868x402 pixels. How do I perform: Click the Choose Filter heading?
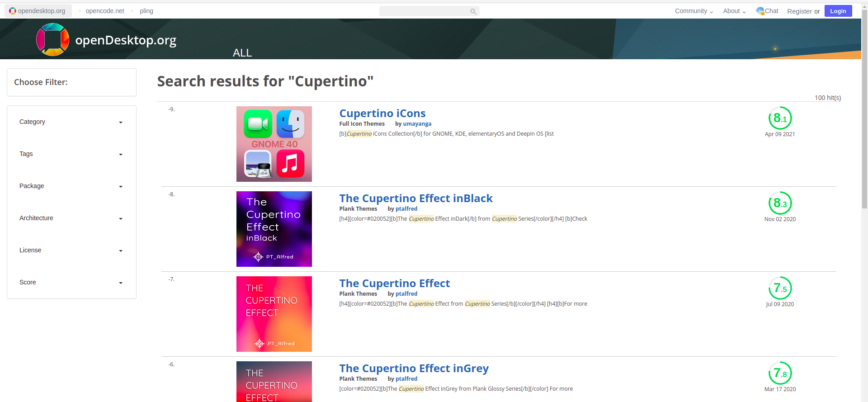point(41,82)
